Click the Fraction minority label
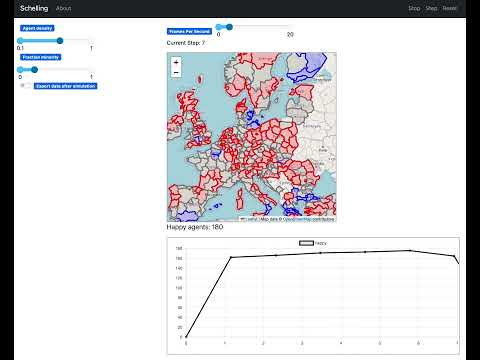This screenshot has width=480, height=360. [x=41, y=57]
